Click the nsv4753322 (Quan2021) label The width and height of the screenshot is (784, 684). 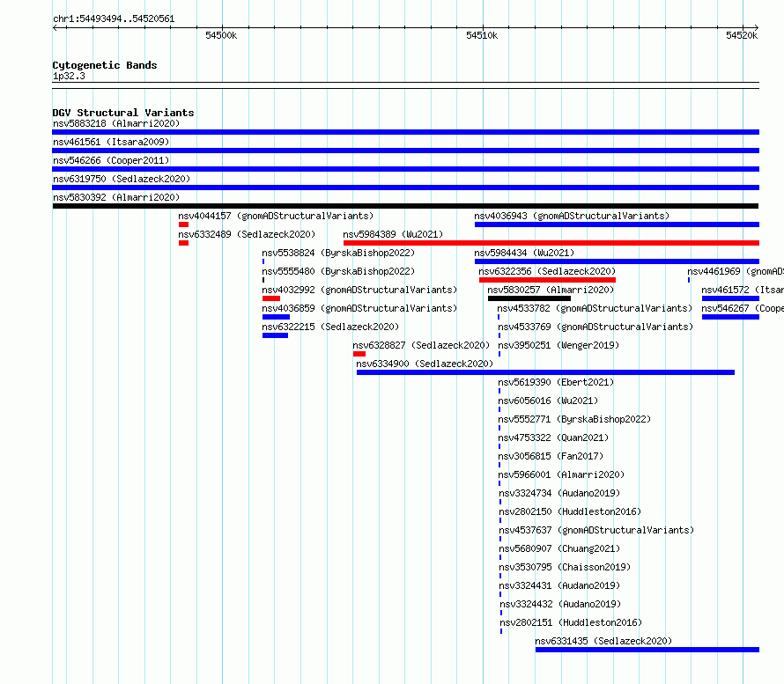[x=553, y=438]
